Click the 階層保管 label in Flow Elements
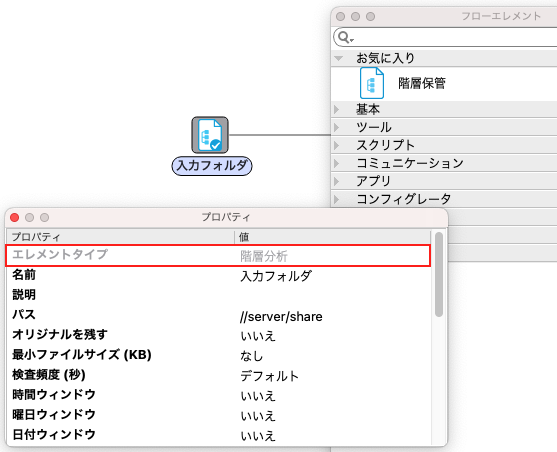557x452 pixels. coord(422,83)
